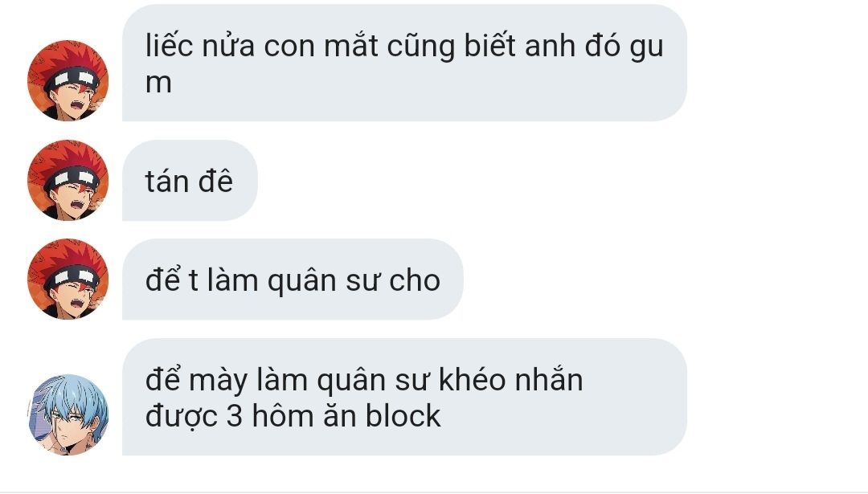Click the lone letter "m" on first bubble's second line
Screen dimensions: 868x494
point(158,84)
